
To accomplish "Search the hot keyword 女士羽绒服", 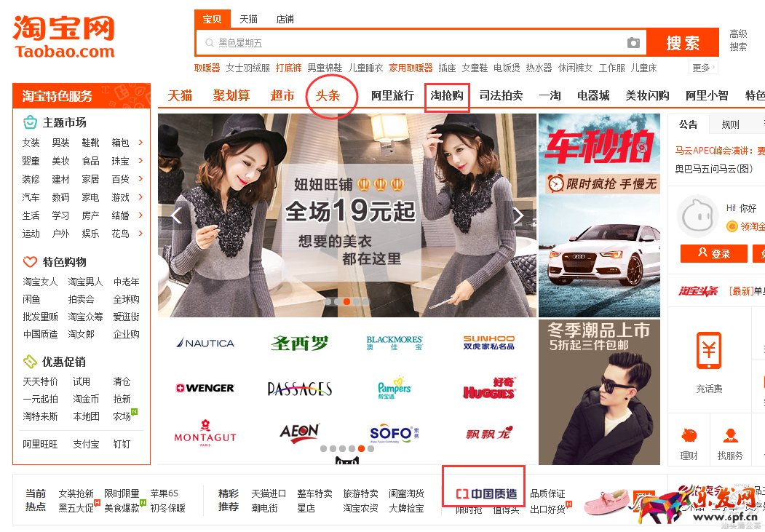I will click(248, 68).
